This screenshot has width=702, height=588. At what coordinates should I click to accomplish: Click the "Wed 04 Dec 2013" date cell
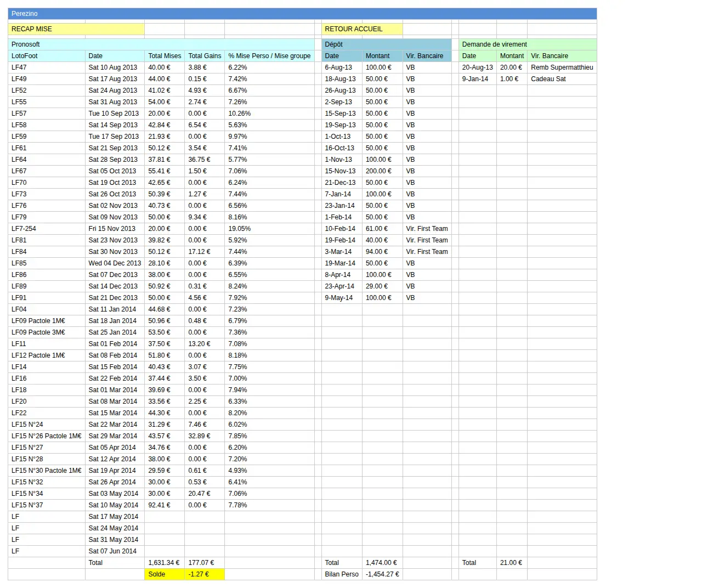(115, 263)
